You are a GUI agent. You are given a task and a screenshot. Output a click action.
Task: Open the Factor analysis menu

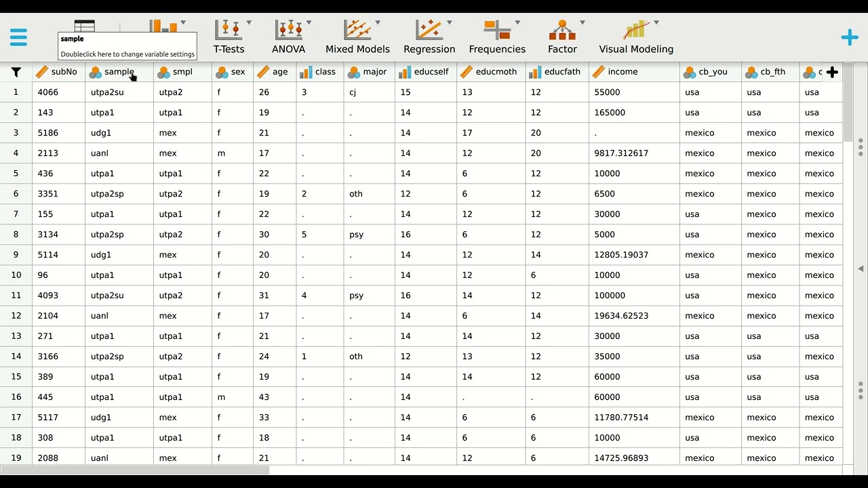click(x=563, y=37)
